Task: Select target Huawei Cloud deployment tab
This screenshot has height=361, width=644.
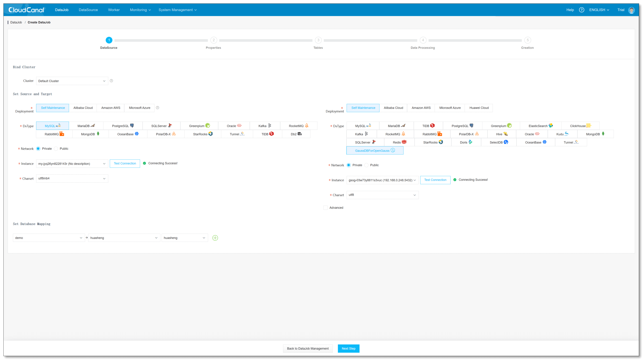Action: click(x=479, y=108)
